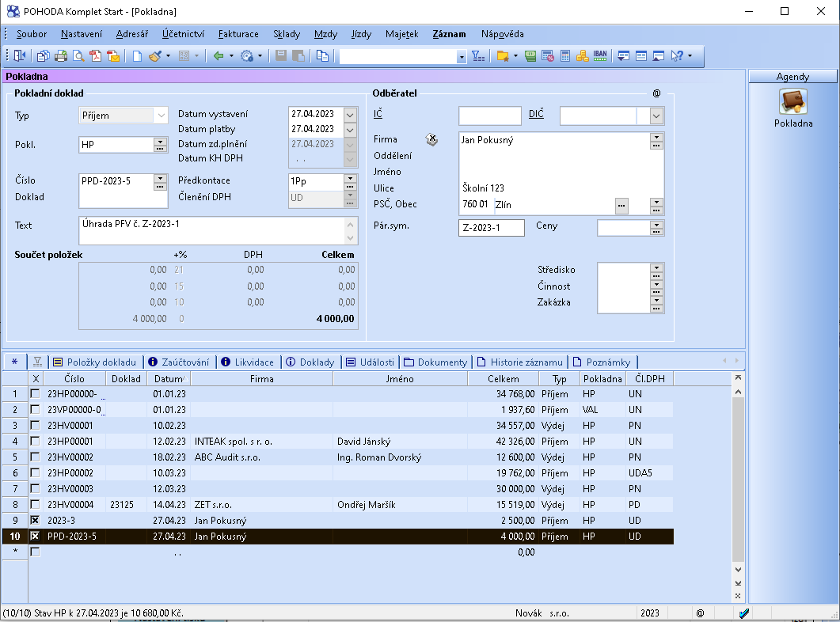840x622 pixels.
Task: Click the brush cleanup toolbar icon
Action: coord(155,55)
